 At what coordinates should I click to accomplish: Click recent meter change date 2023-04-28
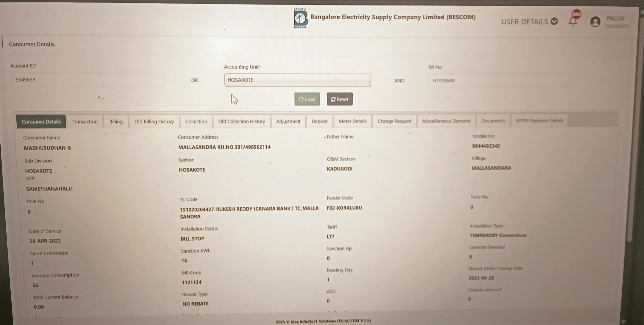(x=481, y=278)
